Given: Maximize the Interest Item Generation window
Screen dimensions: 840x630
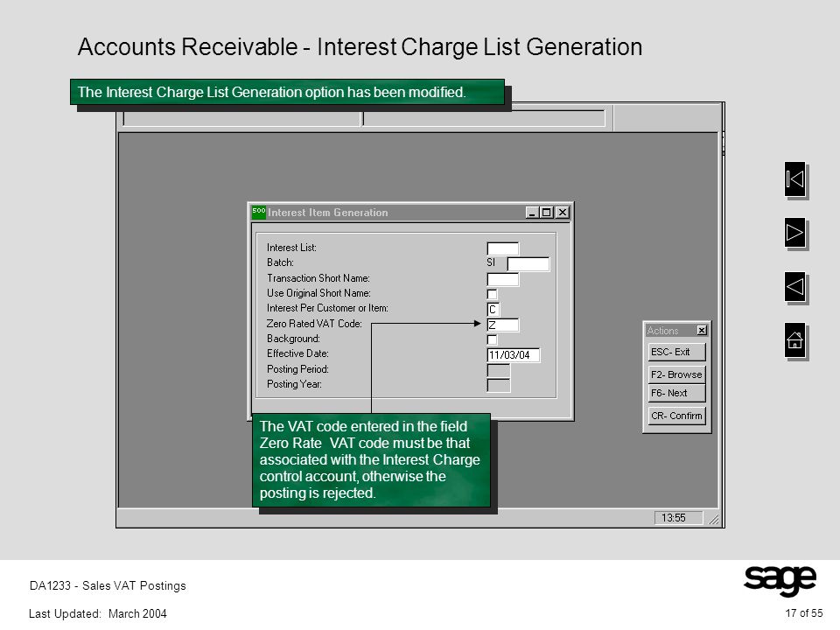Looking at the screenshot, I should point(546,213).
